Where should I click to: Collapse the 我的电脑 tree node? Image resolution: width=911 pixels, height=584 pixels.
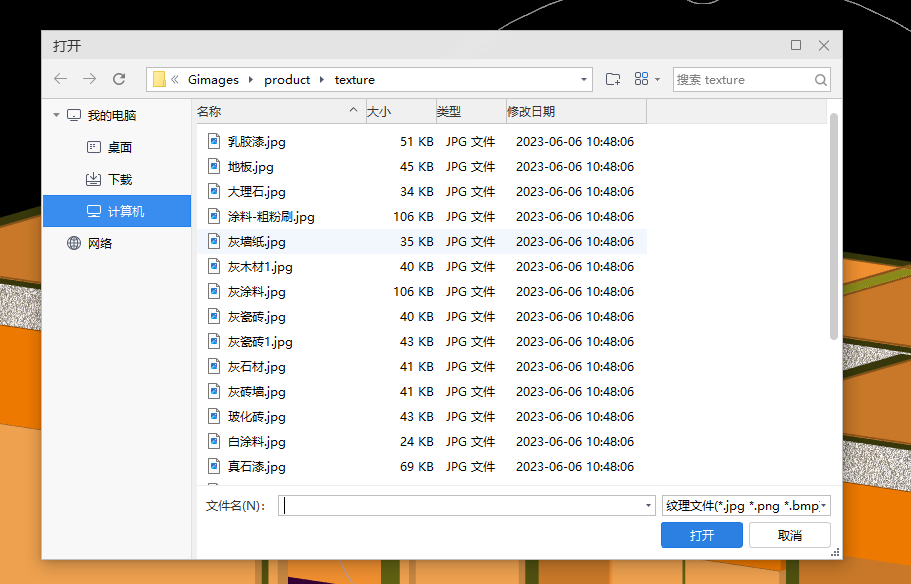click(x=56, y=115)
